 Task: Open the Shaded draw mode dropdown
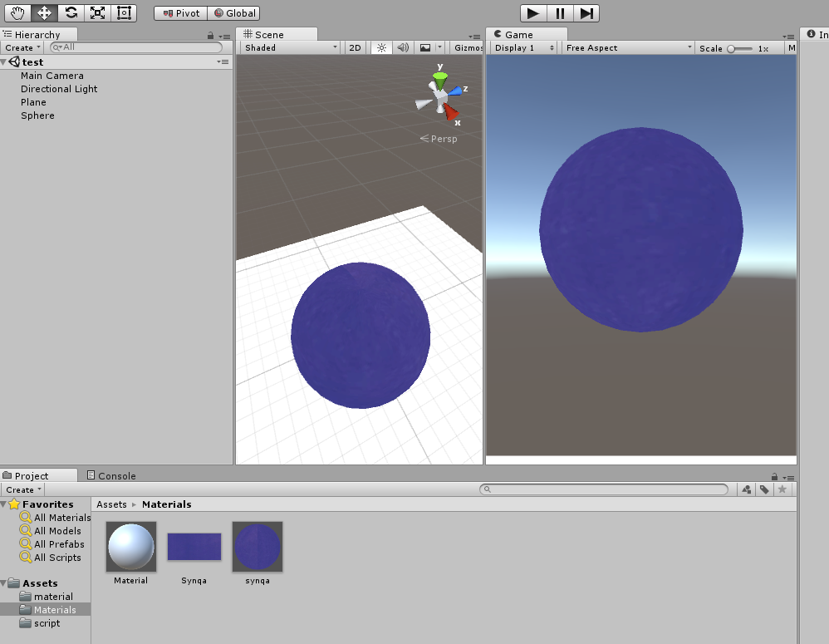290,47
